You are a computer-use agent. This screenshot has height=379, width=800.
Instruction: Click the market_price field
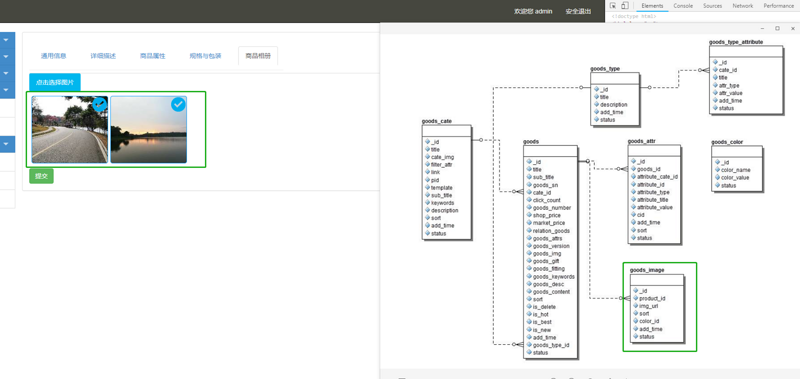click(x=549, y=223)
